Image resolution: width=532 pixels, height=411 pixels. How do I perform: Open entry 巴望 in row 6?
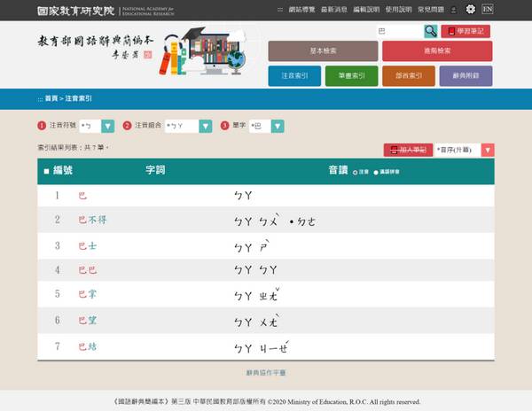click(88, 320)
